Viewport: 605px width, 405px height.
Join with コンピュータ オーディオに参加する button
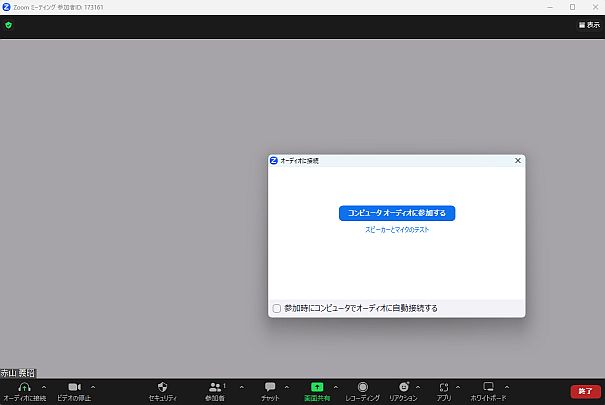(397, 213)
